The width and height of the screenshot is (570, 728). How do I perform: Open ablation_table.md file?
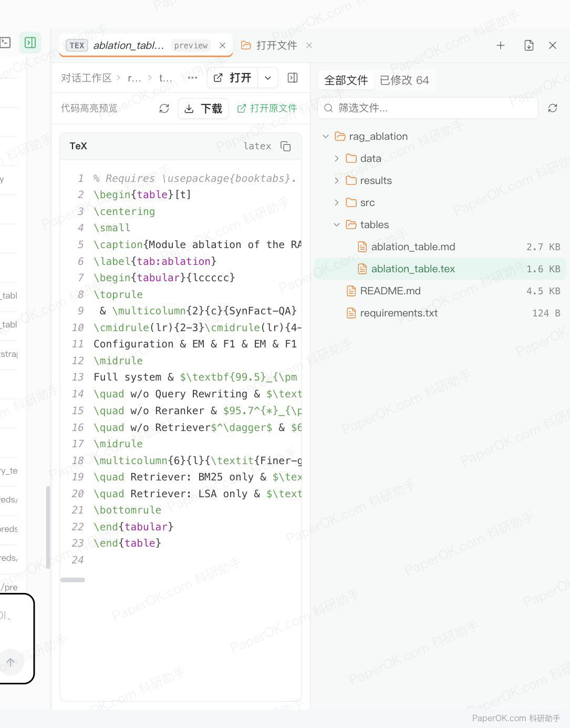tap(440, 247)
